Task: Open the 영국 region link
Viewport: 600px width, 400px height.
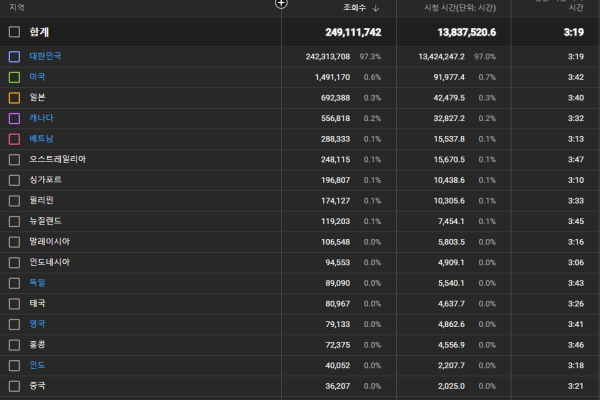Action: click(37, 323)
